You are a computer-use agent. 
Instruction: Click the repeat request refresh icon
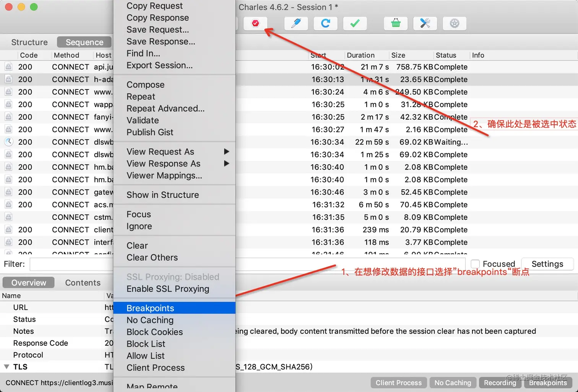325,23
